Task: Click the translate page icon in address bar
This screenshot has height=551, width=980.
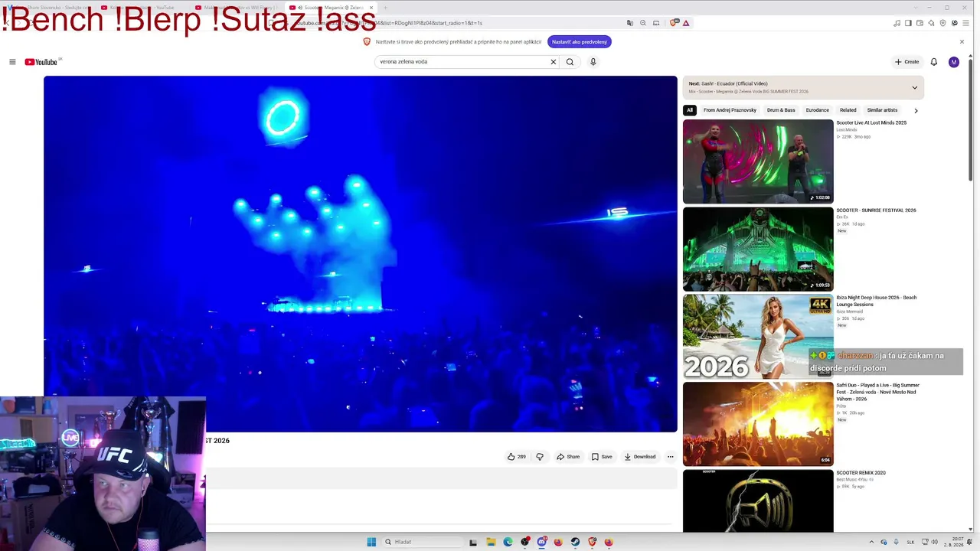Action: click(630, 23)
